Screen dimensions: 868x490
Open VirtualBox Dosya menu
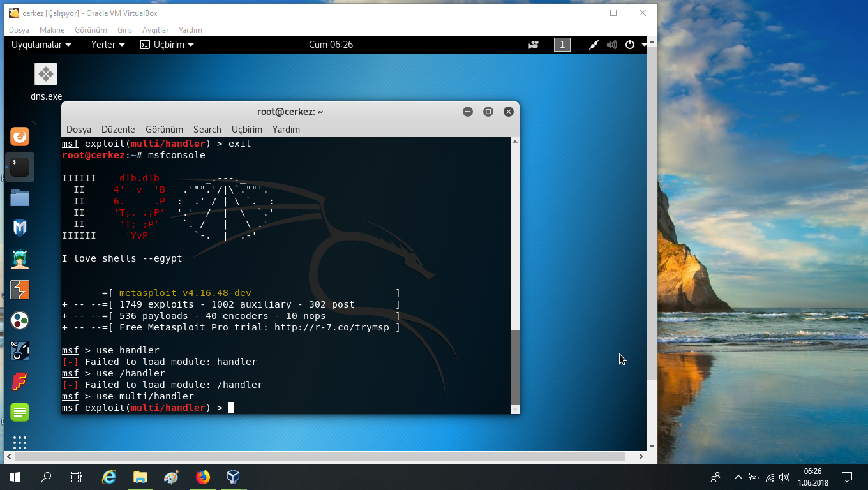[19, 30]
